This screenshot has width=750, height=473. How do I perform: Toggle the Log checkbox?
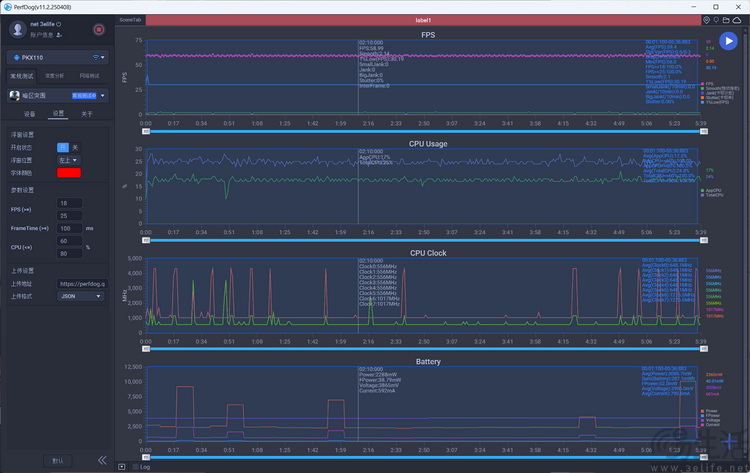click(135, 467)
